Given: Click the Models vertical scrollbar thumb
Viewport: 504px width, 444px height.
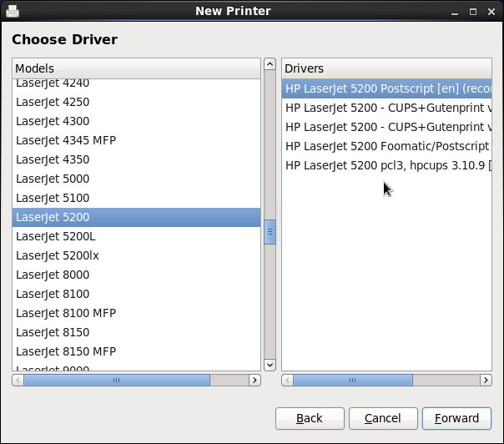Looking at the screenshot, I should point(270,232).
